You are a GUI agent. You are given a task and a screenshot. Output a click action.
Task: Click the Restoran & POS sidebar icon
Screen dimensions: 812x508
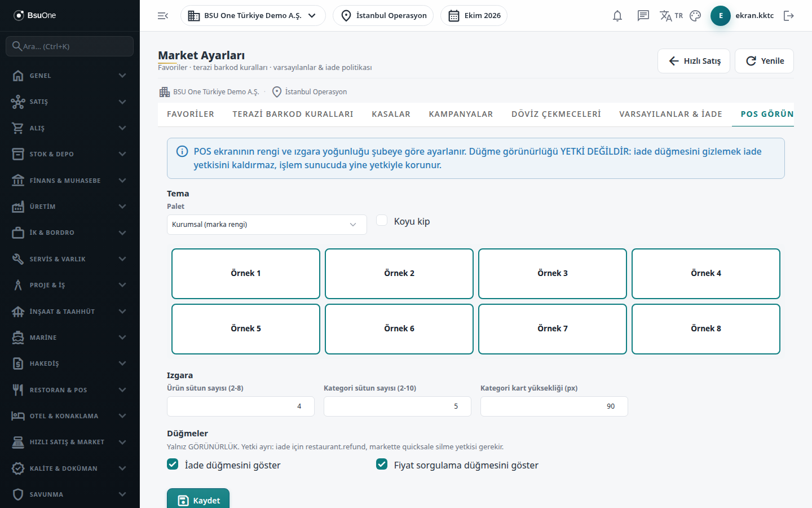click(18, 389)
